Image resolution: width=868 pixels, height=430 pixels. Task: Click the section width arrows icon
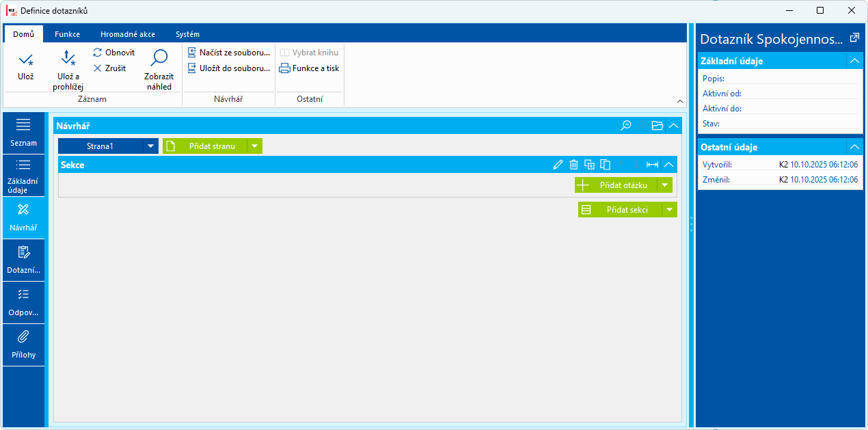click(653, 165)
